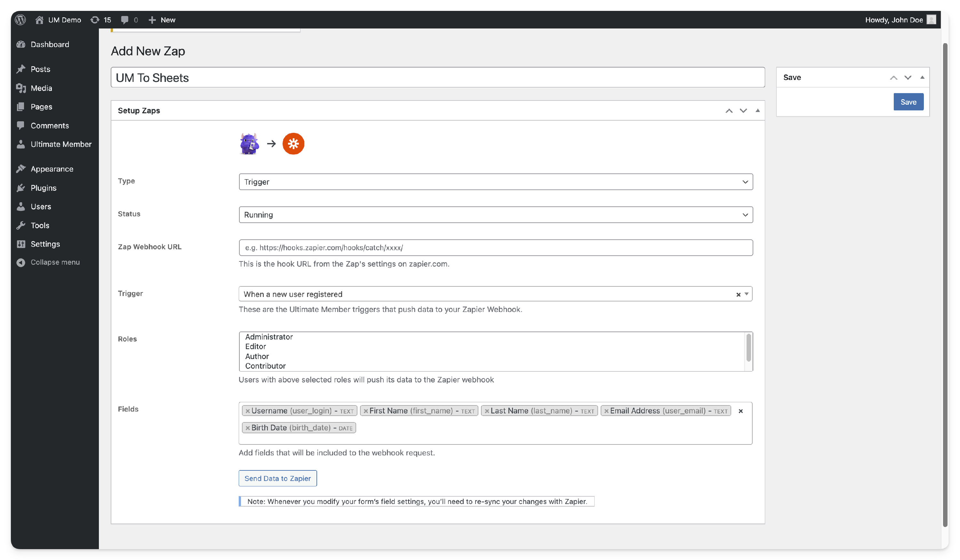Remove the Last Name field tag
960x560 pixels.
[486, 411]
